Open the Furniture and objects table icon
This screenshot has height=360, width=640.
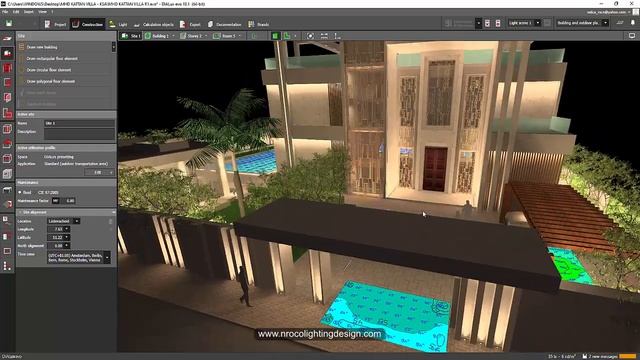(x=7, y=190)
